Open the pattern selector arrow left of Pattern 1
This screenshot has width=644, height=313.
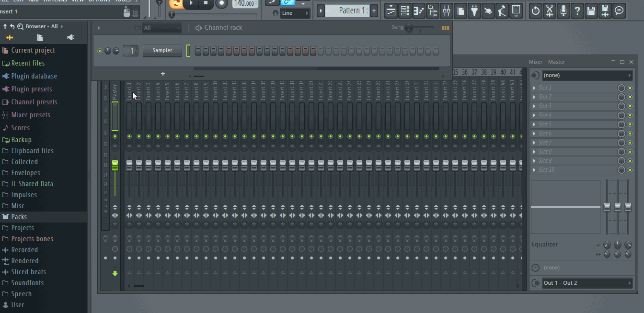coord(321,11)
